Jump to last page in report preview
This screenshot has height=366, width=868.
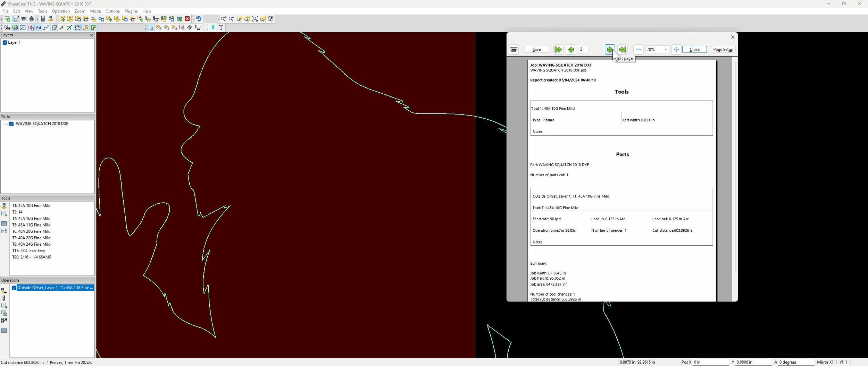623,50
